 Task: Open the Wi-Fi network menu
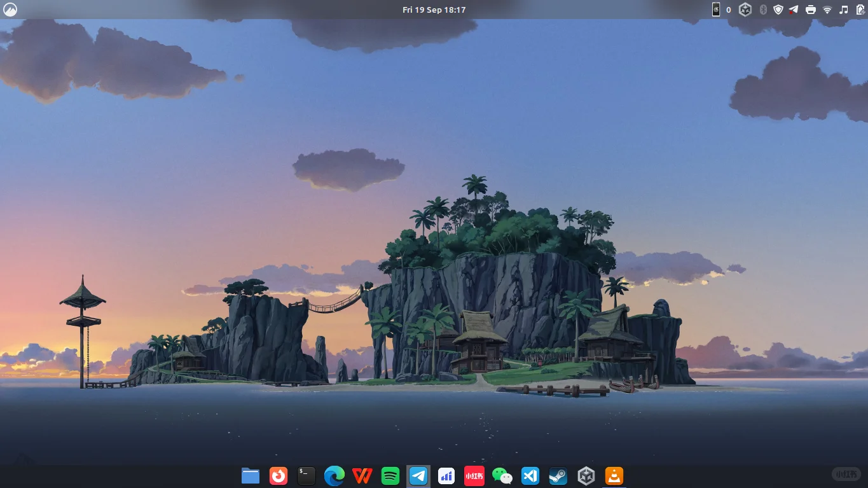click(827, 10)
